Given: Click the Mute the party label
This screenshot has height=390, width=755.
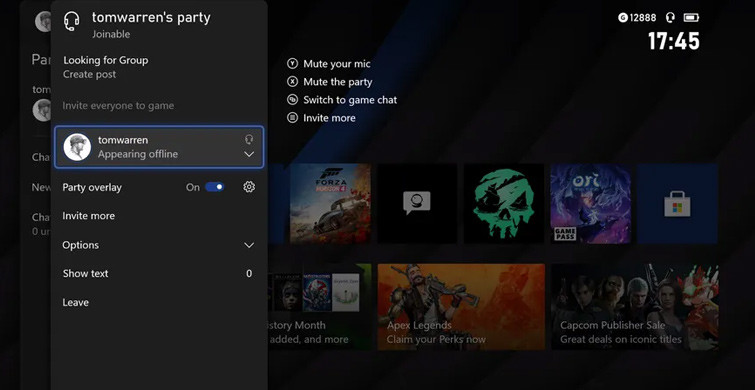Looking at the screenshot, I should [x=338, y=82].
